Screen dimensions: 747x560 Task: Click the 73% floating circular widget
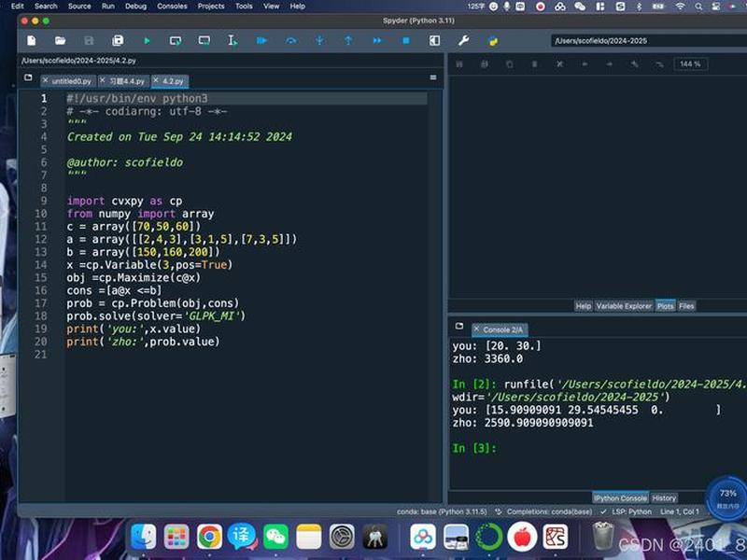tap(728, 497)
